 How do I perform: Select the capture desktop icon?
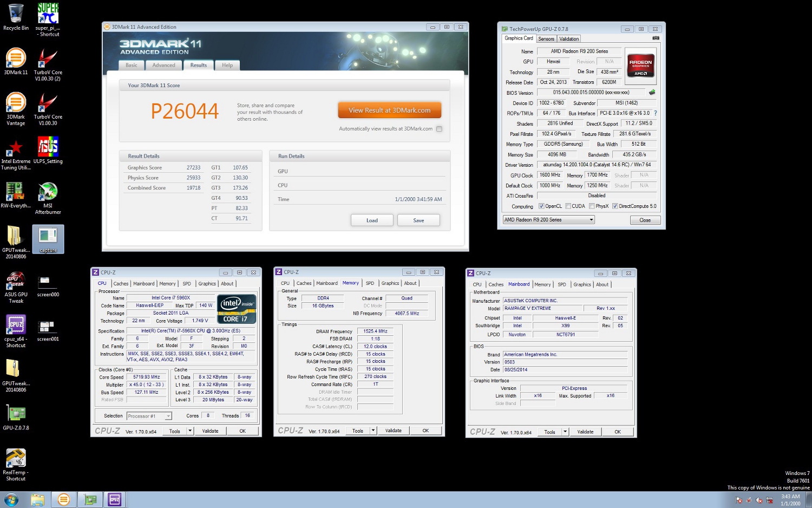pyautogui.click(x=48, y=239)
